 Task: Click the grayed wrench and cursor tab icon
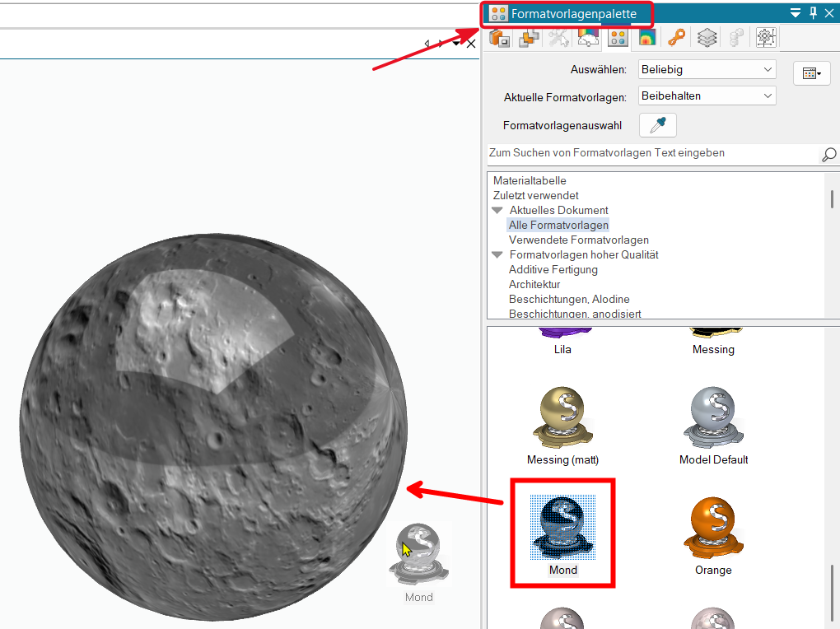coord(558,39)
